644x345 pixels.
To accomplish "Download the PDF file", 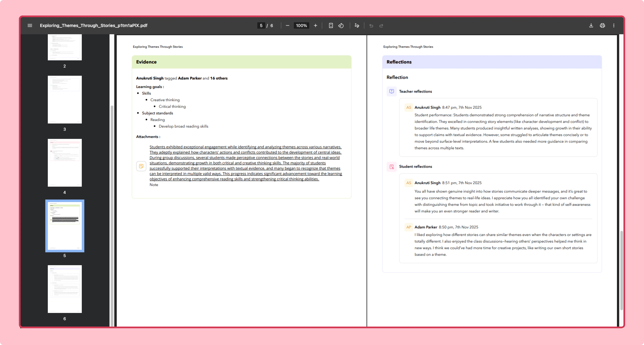I will pos(591,25).
